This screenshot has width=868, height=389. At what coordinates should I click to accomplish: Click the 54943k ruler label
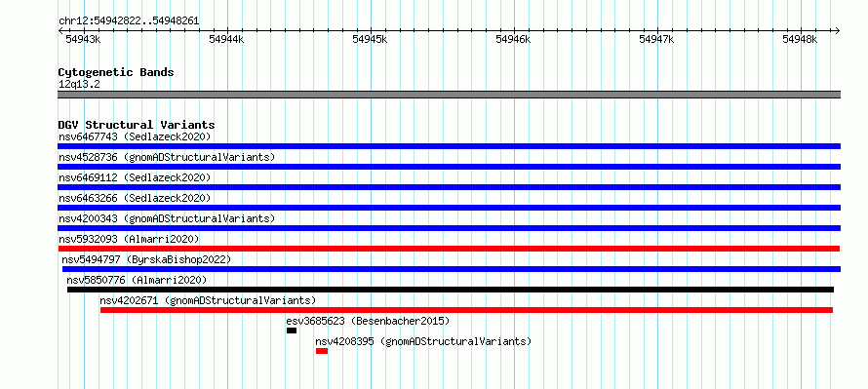[83, 39]
